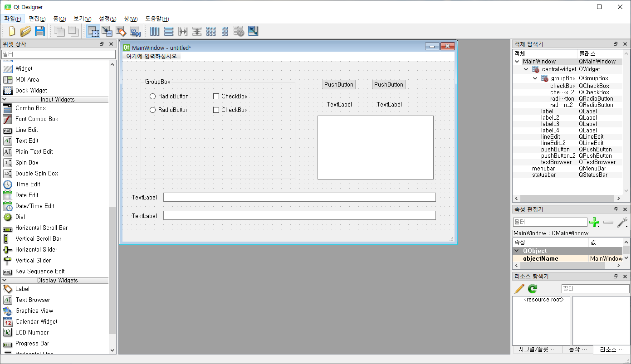631x364 pixels.
Task: Pick the LCD Number widget
Action: [32, 332]
